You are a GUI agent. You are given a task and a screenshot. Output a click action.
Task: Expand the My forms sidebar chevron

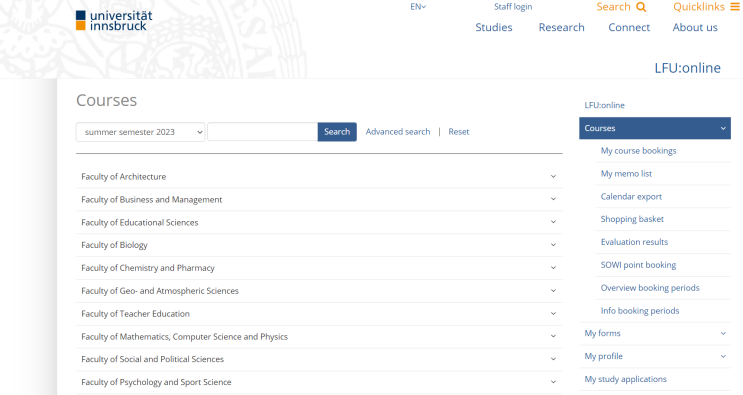click(723, 333)
